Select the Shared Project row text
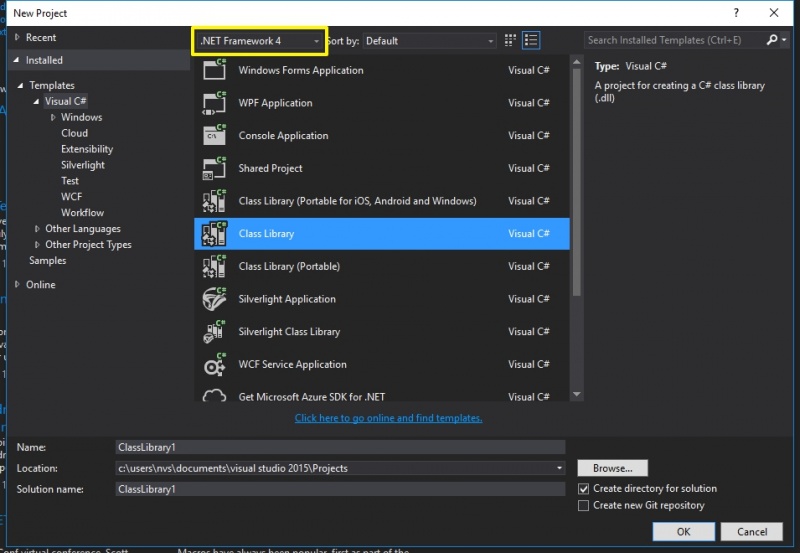This screenshot has height=553, width=800. (x=270, y=168)
